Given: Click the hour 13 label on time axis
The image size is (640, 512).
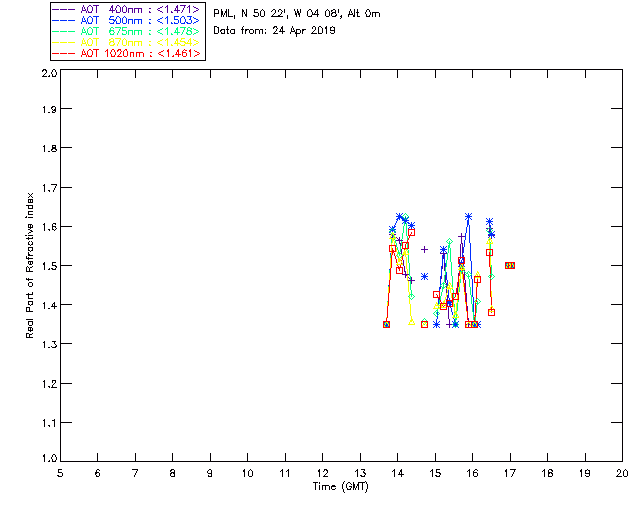Looking at the screenshot, I should click(360, 474).
